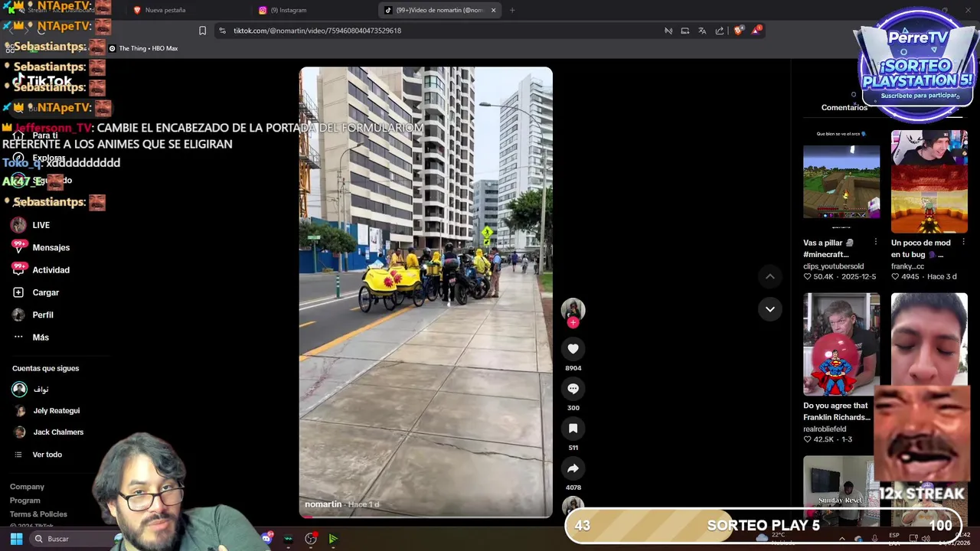Open 'The Thing • HBO Max' bookmark
Image resolution: width=980 pixels, height=551 pixels.
pos(143,48)
